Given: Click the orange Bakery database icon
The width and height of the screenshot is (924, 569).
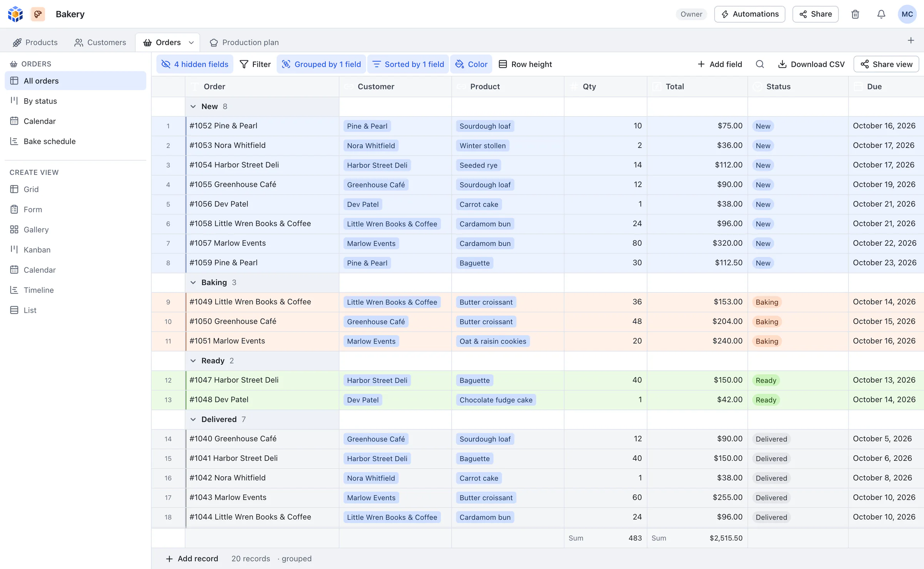Looking at the screenshot, I should 38,14.
